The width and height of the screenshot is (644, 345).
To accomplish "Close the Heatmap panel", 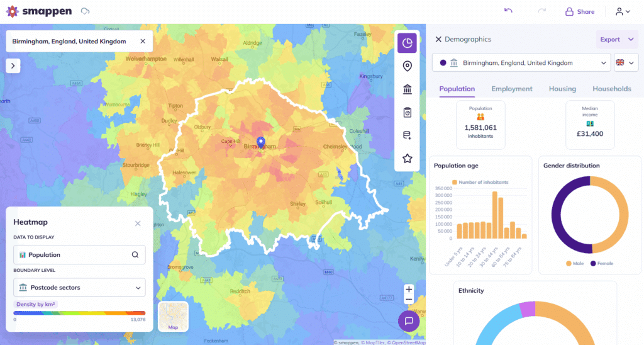I will [138, 223].
